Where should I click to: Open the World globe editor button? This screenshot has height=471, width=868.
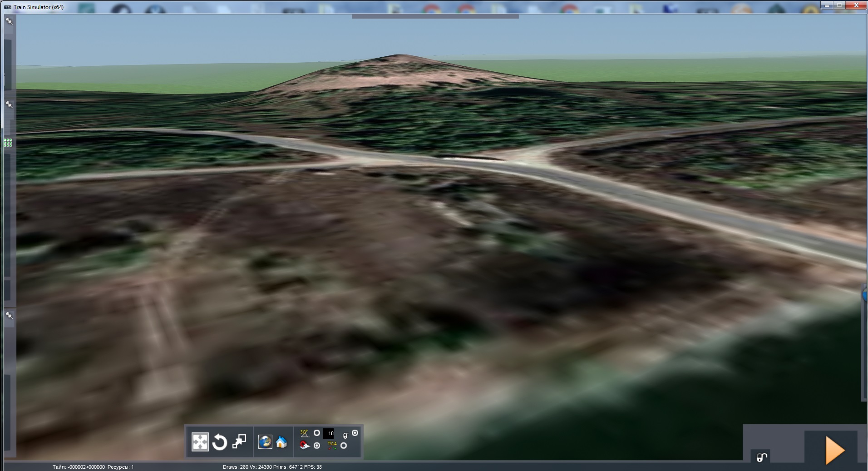[265, 441]
